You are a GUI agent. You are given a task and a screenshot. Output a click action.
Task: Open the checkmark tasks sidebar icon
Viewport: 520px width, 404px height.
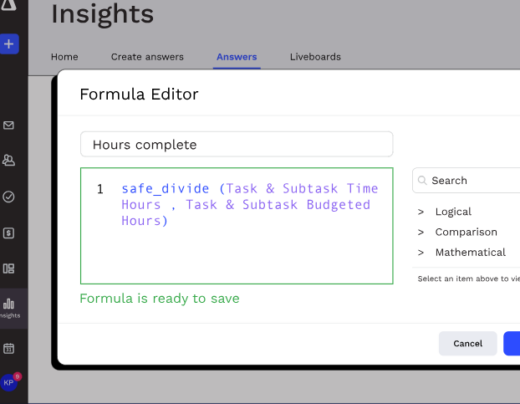(x=9, y=197)
